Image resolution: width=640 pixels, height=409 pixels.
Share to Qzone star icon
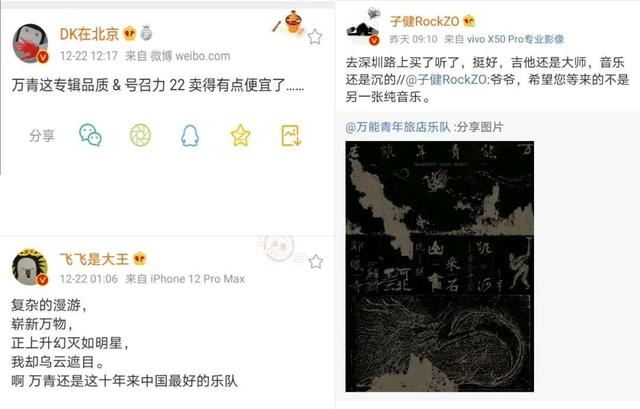240,135
